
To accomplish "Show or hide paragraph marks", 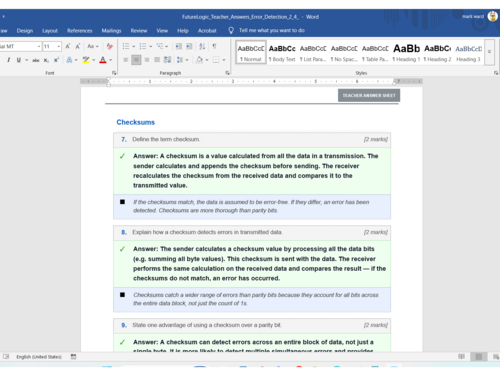I will point(214,46).
